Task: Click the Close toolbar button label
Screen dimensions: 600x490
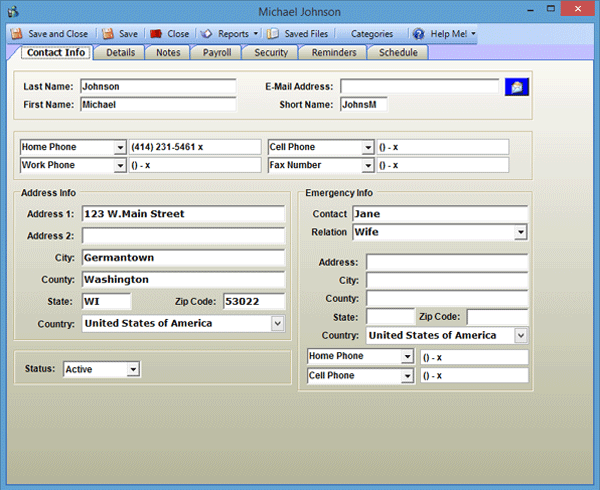Action: pos(178,34)
